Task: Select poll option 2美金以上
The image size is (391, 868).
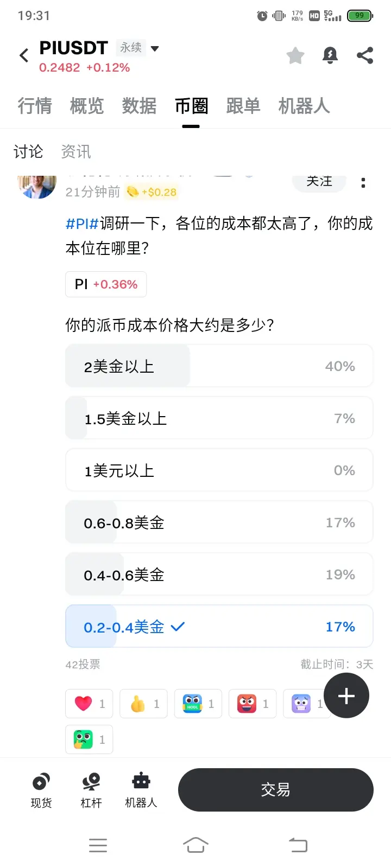Action: tap(219, 366)
